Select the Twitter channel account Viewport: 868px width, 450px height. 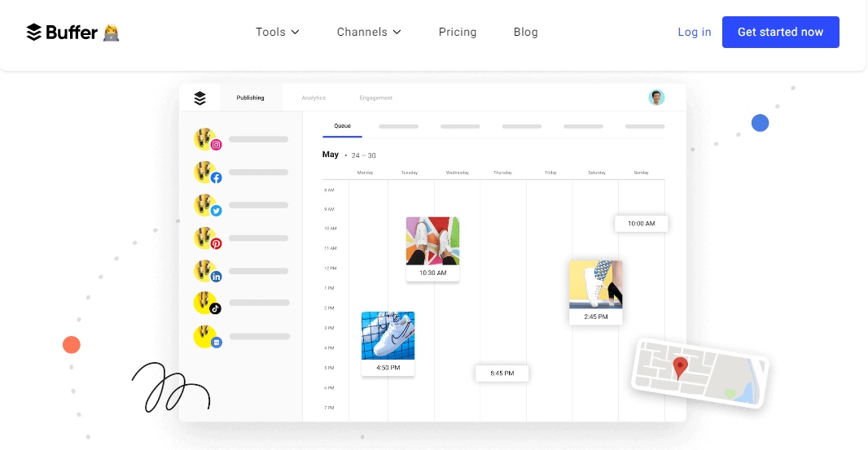(241, 205)
